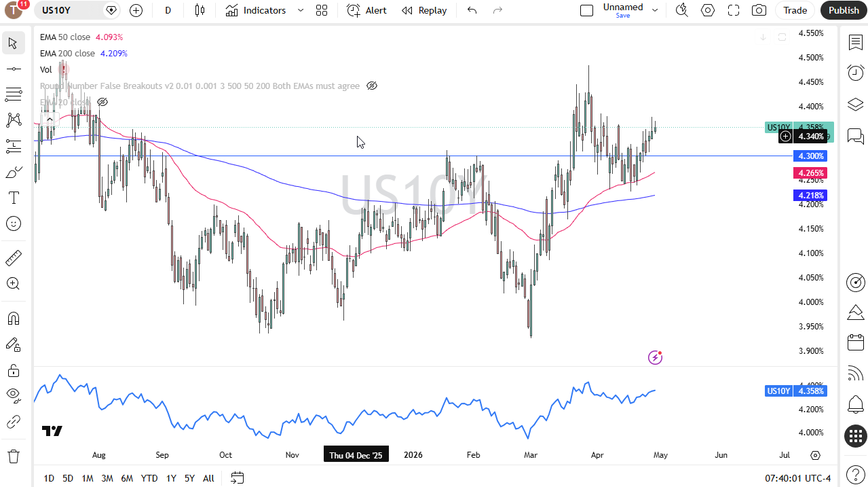Open the Fibonacci retracement tools
Screen dimensions: 868x487
[13, 94]
